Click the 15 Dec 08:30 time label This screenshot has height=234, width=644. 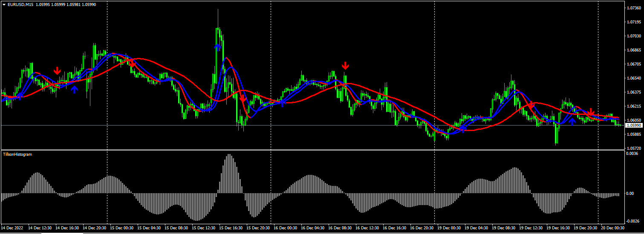pos(176,228)
